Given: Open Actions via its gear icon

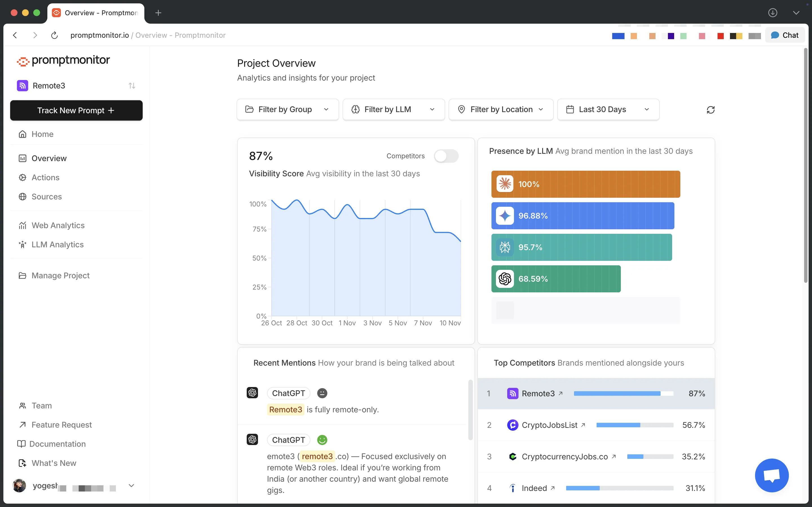Looking at the screenshot, I should pos(23,177).
